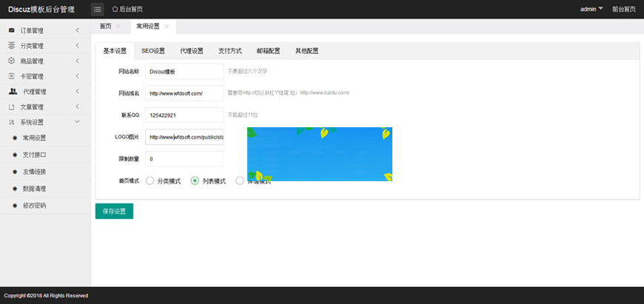Screen dimensions: 644x304
Task: Click the 联系QQ input field
Action: pos(184,115)
